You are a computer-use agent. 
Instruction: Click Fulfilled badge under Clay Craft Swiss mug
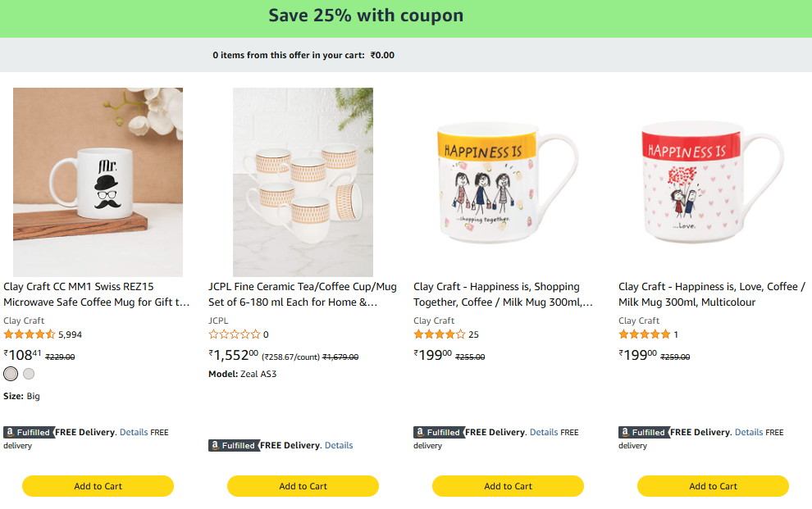coord(28,432)
